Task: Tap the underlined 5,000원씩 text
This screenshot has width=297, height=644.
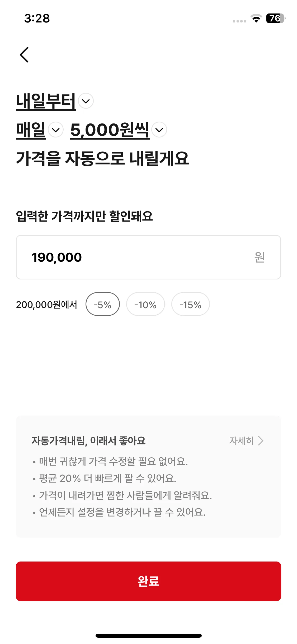Action: click(x=110, y=130)
